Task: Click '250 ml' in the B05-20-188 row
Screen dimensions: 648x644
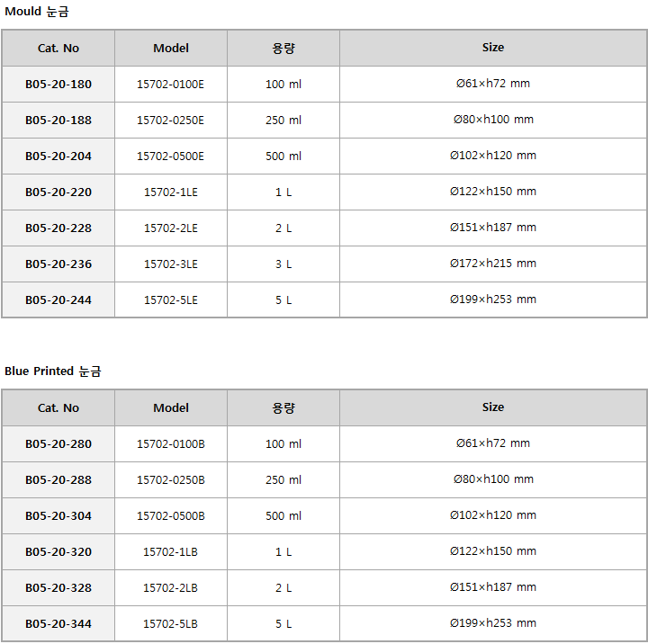Action: [283, 121]
